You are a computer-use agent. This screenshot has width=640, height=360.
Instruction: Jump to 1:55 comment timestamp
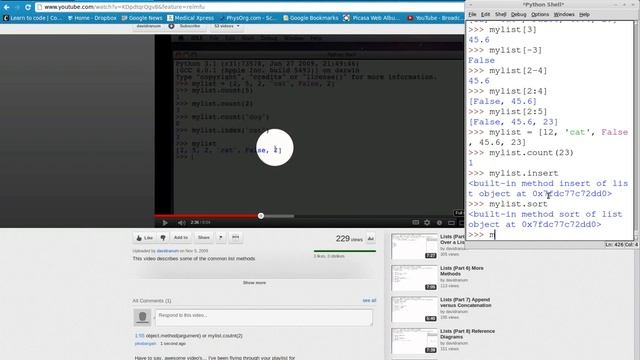click(x=140, y=336)
